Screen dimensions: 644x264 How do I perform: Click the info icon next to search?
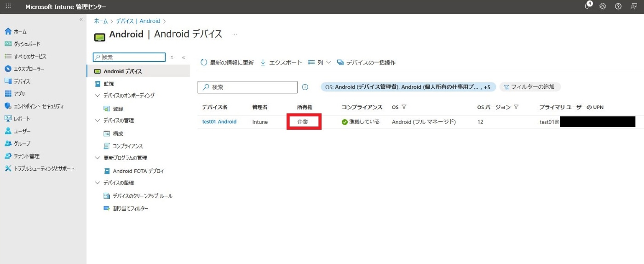click(305, 87)
